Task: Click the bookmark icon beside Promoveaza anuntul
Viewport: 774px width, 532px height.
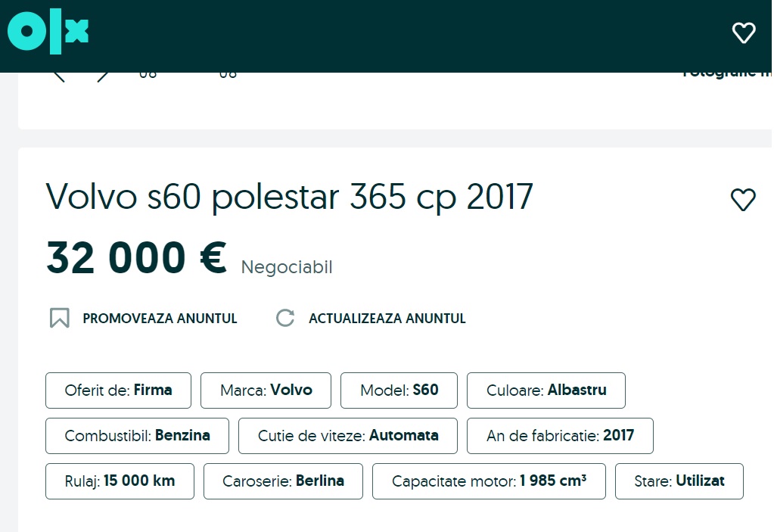Action: point(59,318)
